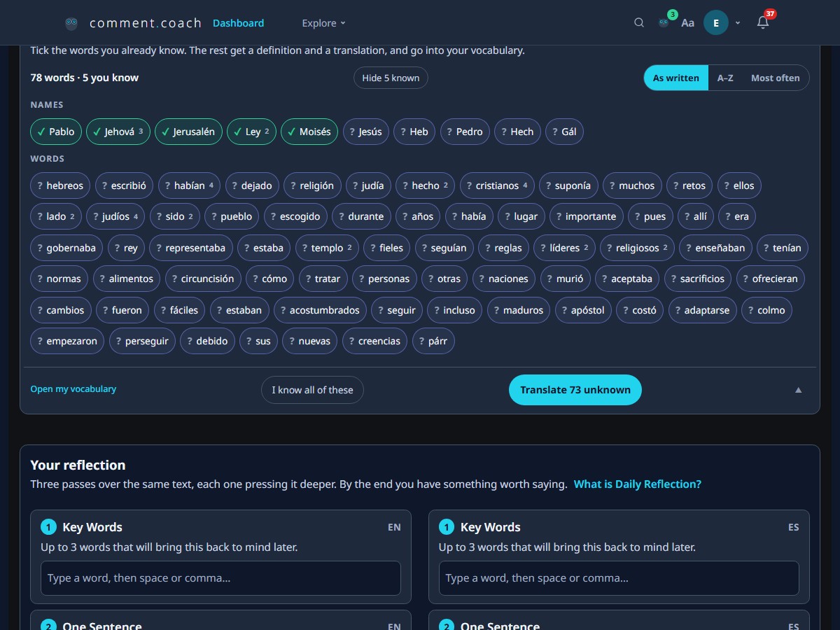Untick the known name Ley
The image size is (840, 630).
252,132
